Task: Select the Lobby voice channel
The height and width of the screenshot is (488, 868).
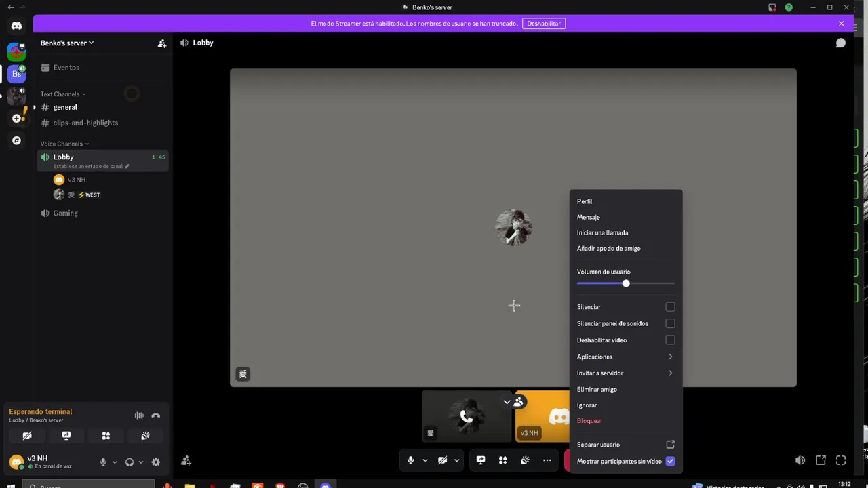Action: pyautogui.click(x=102, y=161)
